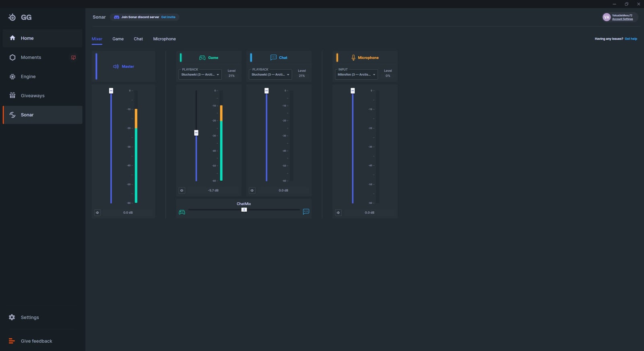
Task: Click the Discord logo icon
Action: 116,17
